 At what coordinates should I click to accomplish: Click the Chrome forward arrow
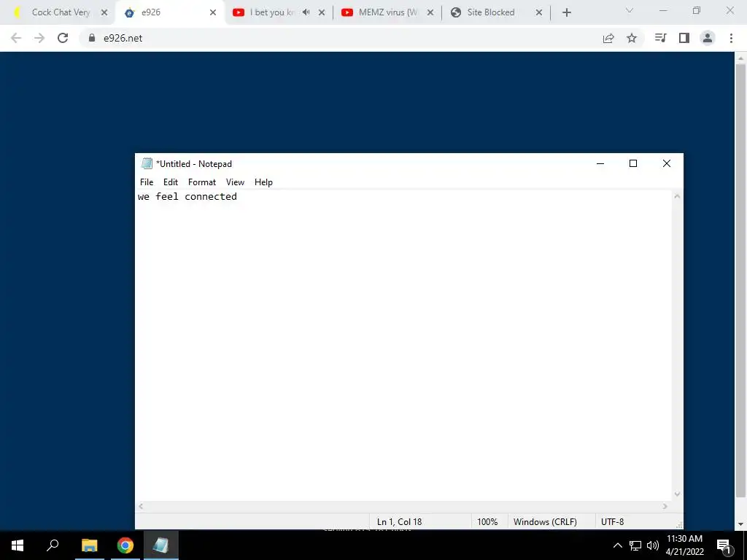[39, 38]
